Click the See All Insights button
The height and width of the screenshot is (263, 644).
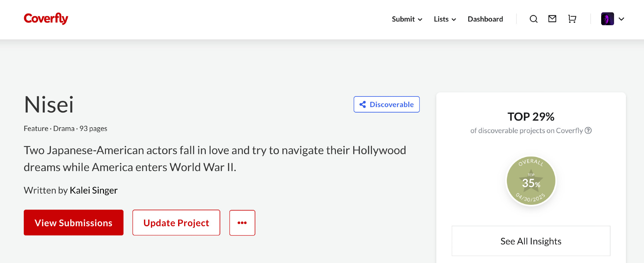click(x=531, y=241)
